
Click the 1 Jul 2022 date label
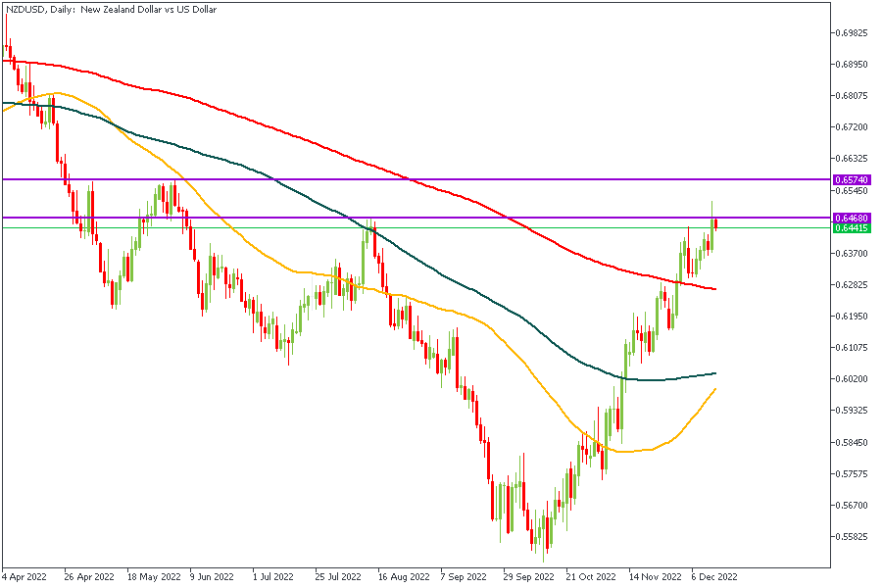click(x=274, y=577)
